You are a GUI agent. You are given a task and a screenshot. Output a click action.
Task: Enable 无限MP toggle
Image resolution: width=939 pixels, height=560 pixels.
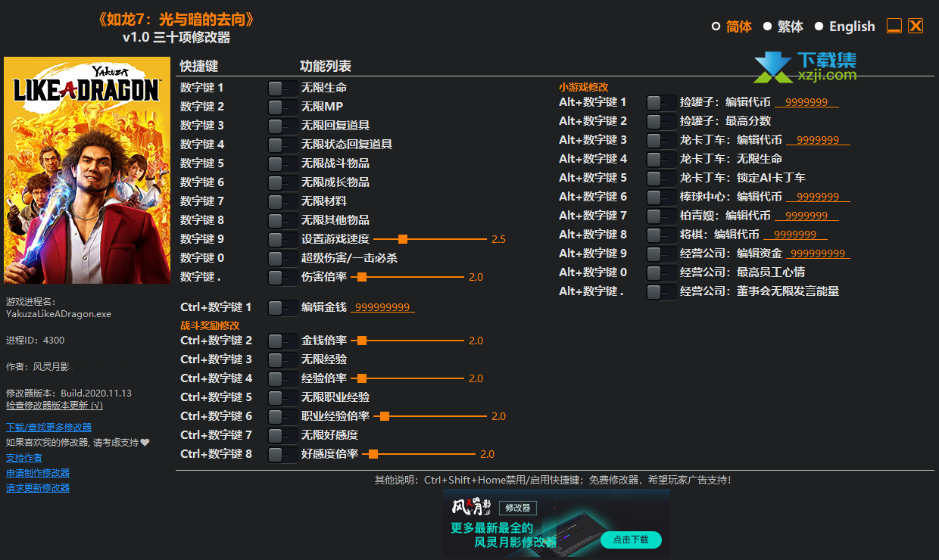(282, 107)
